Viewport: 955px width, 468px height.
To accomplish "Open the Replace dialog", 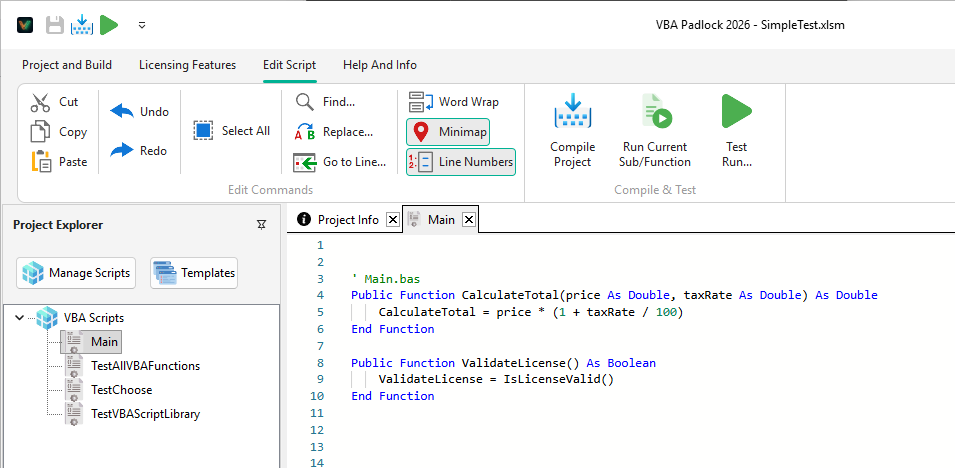I will [x=334, y=132].
